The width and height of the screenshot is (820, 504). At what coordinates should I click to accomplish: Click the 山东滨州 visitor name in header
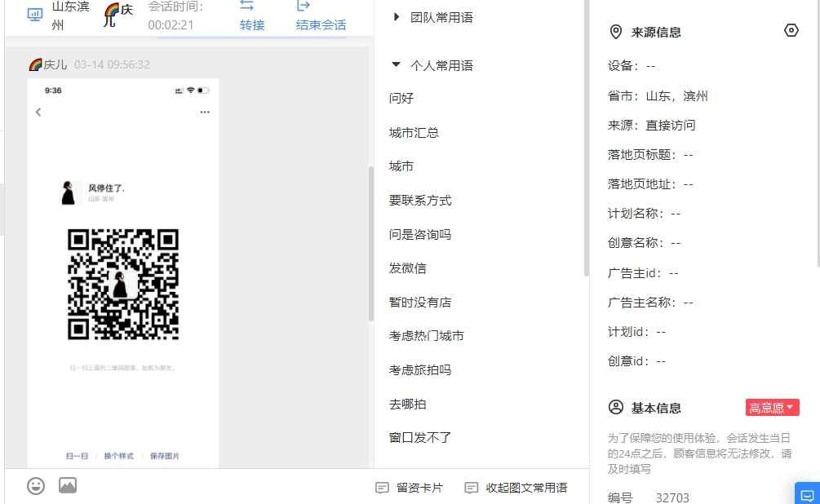[71, 15]
